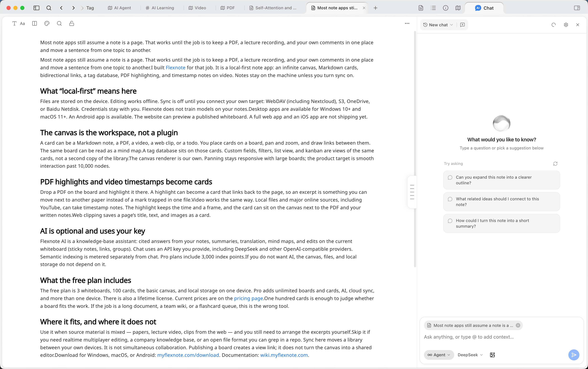The width and height of the screenshot is (588, 369).
Task: Expand the New chat history dropdown
Action: [438, 25]
